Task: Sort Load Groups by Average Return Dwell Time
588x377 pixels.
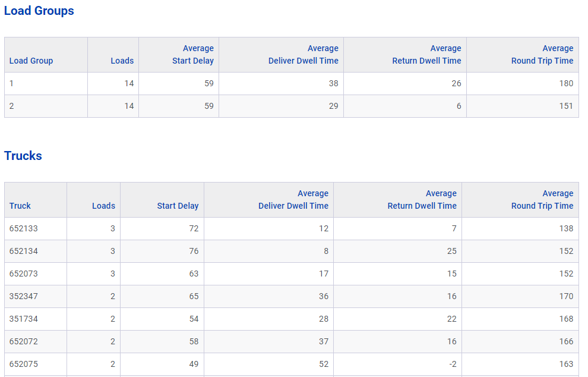Action: [x=426, y=55]
